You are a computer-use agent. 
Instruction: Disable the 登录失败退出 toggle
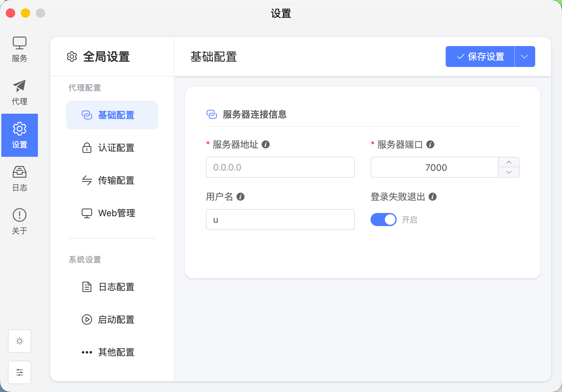click(x=383, y=219)
